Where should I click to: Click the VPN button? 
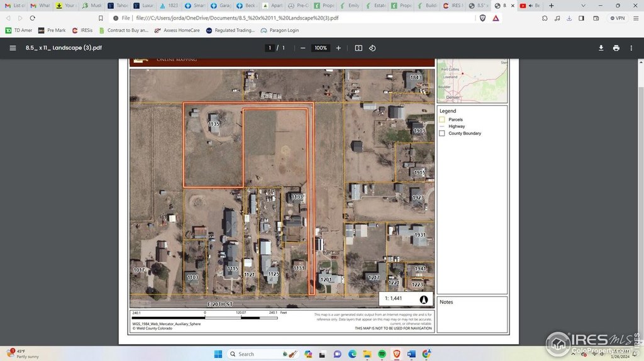tap(616, 18)
